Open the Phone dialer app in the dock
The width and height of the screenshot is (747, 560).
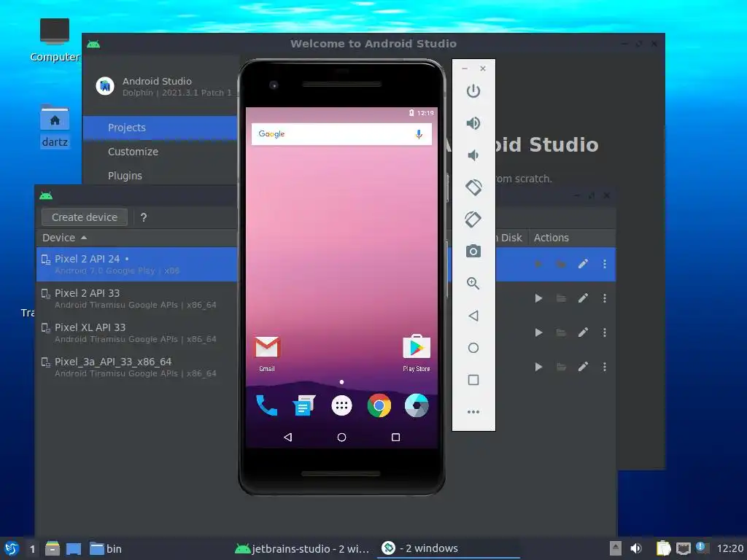[266, 405]
